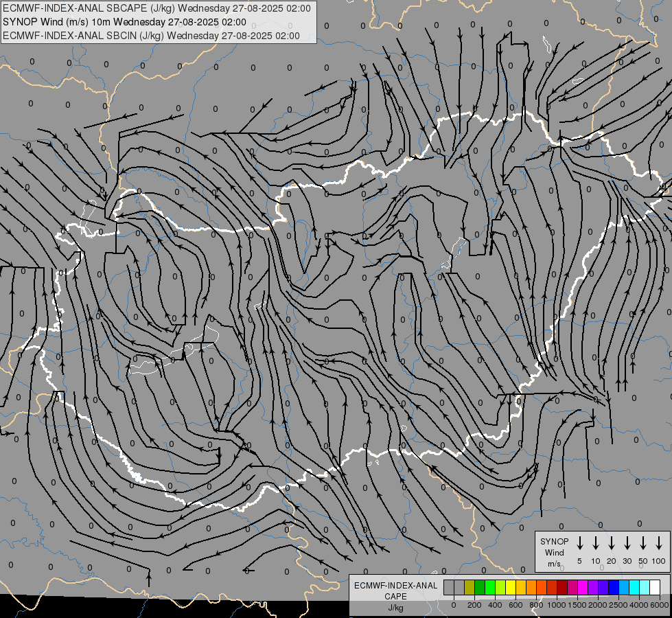Select the wind arrow above the 10 label
672x618 pixels.
(x=595, y=543)
